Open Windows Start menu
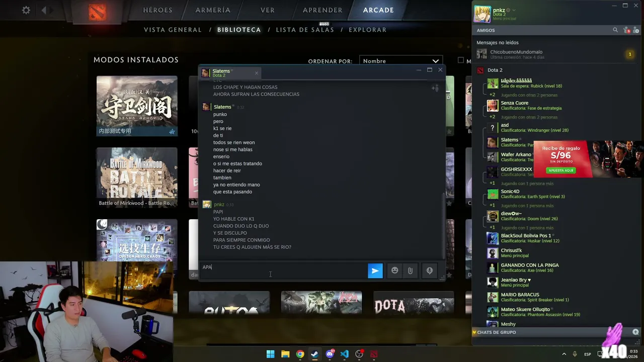 270,354
